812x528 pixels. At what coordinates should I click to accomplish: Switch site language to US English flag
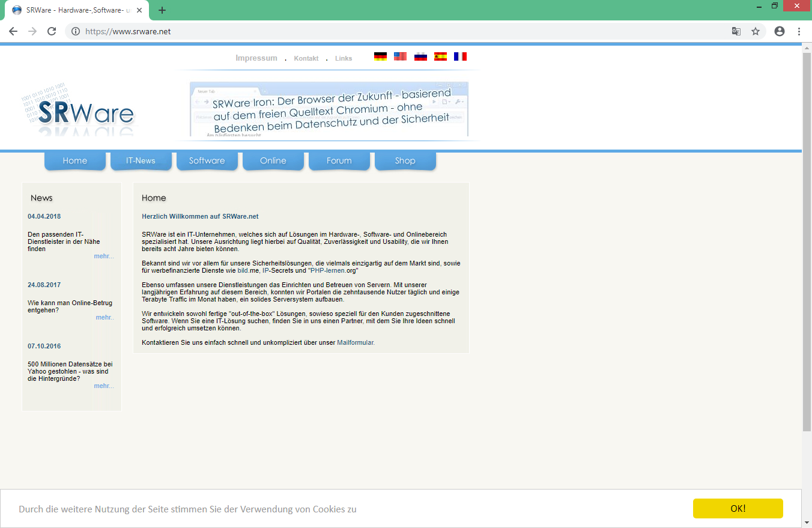[x=400, y=56]
